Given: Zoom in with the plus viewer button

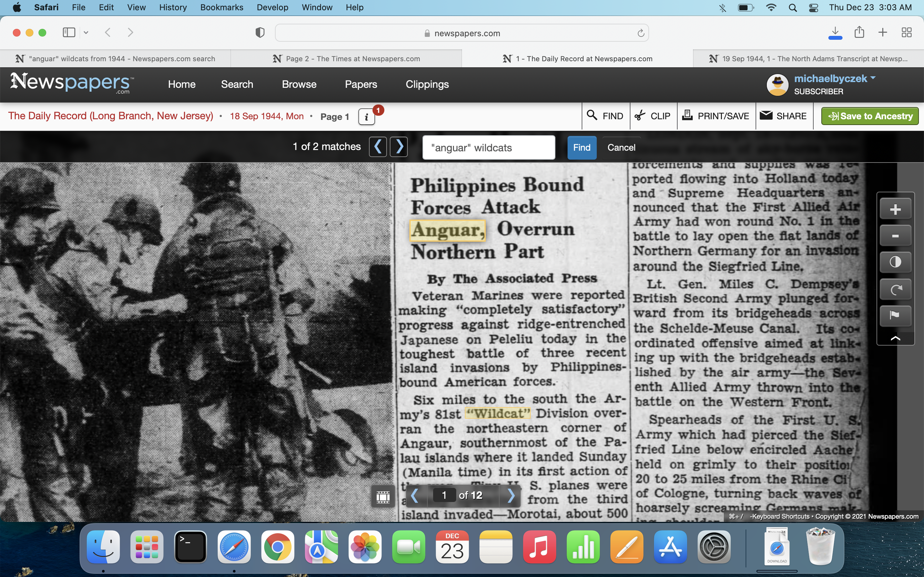Looking at the screenshot, I should 895,210.
